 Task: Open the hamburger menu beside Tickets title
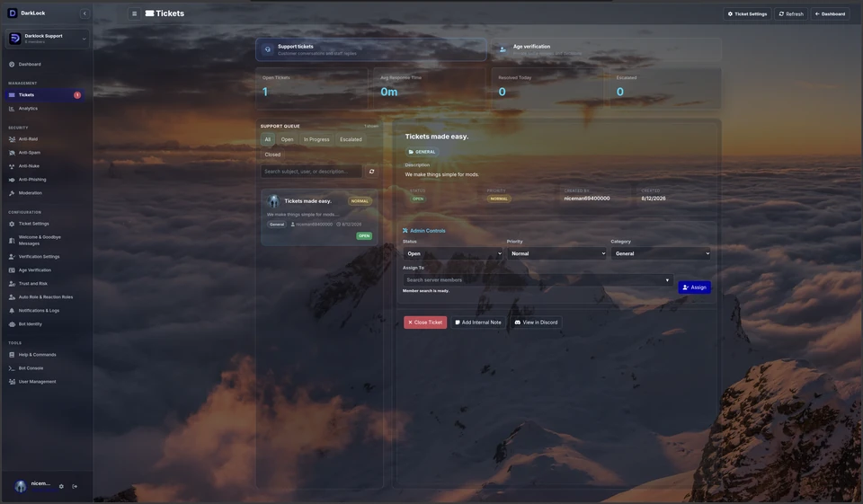(134, 13)
